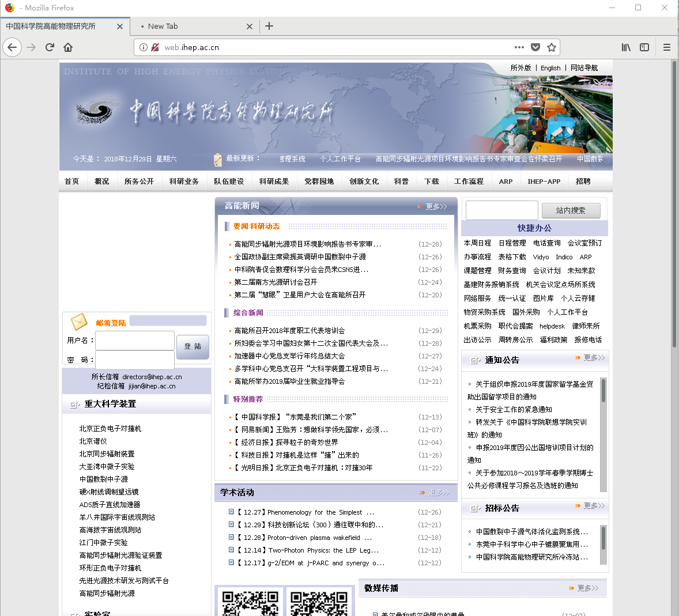Show site information icon in address bar
The height and width of the screenshot is (616, 679).
(144, 47)
